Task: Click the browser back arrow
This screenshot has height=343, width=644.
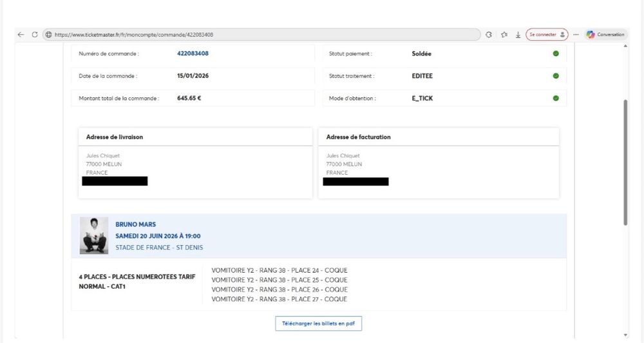Action: (x=21, y=35)
